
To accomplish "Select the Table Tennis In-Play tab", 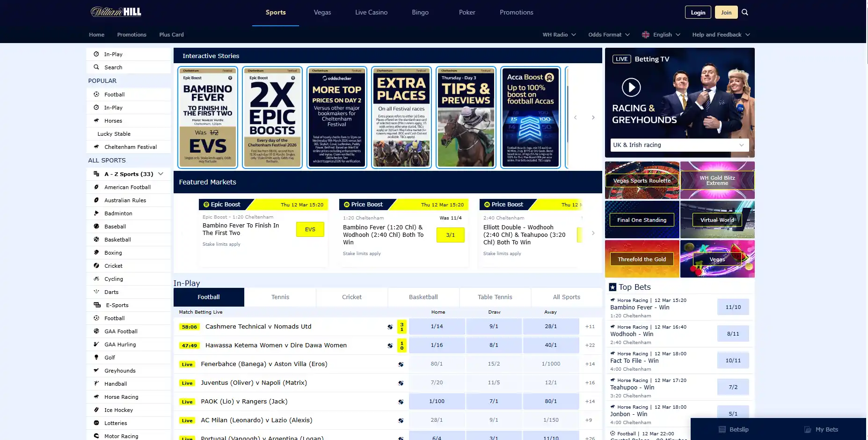I will pos(495,297).
